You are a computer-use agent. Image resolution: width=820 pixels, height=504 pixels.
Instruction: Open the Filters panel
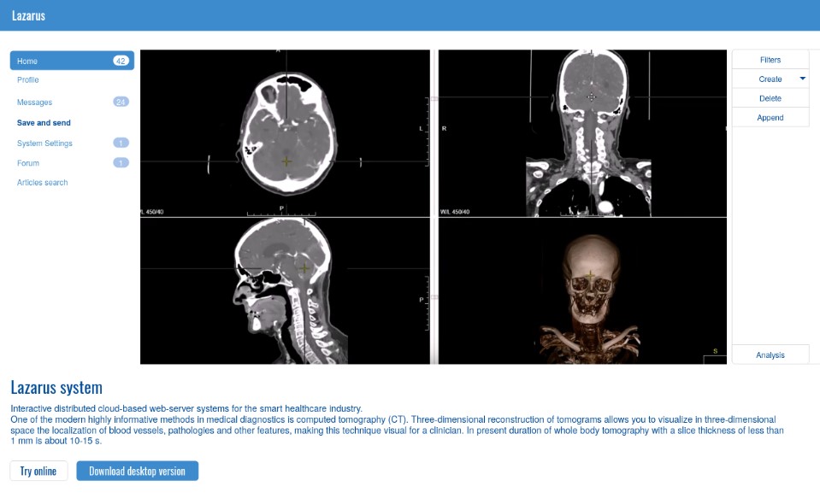click(x=770, y=60)
